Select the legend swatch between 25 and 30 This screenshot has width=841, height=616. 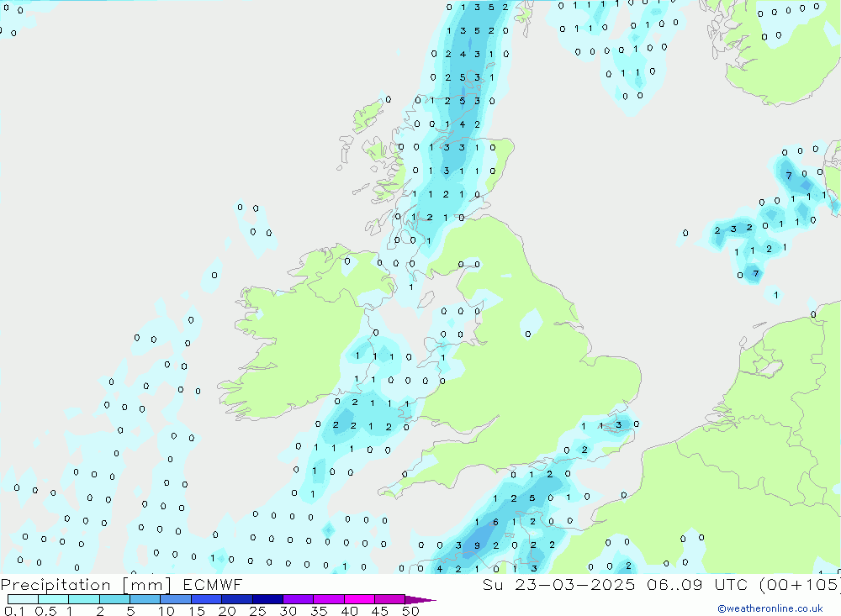tap(267, 599)
